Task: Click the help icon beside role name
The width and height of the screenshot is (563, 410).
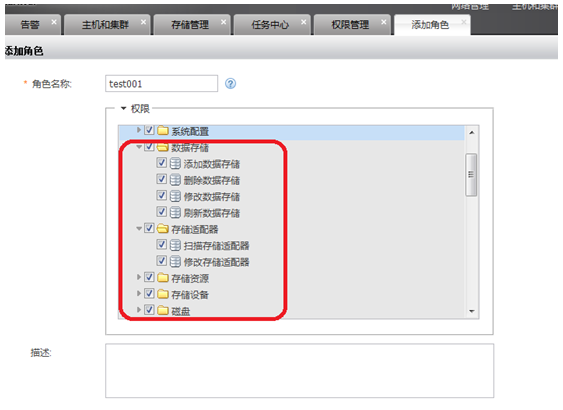Action: [230, 84]
